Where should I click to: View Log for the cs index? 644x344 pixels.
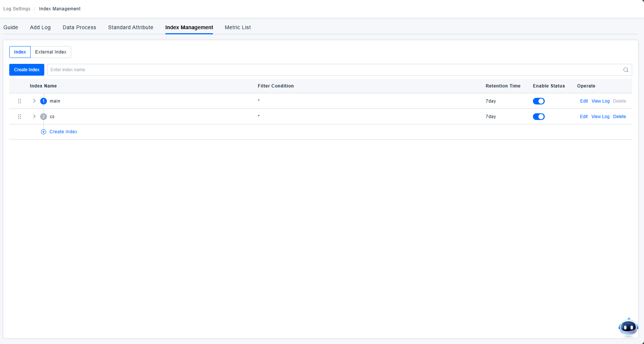[600, 117]
